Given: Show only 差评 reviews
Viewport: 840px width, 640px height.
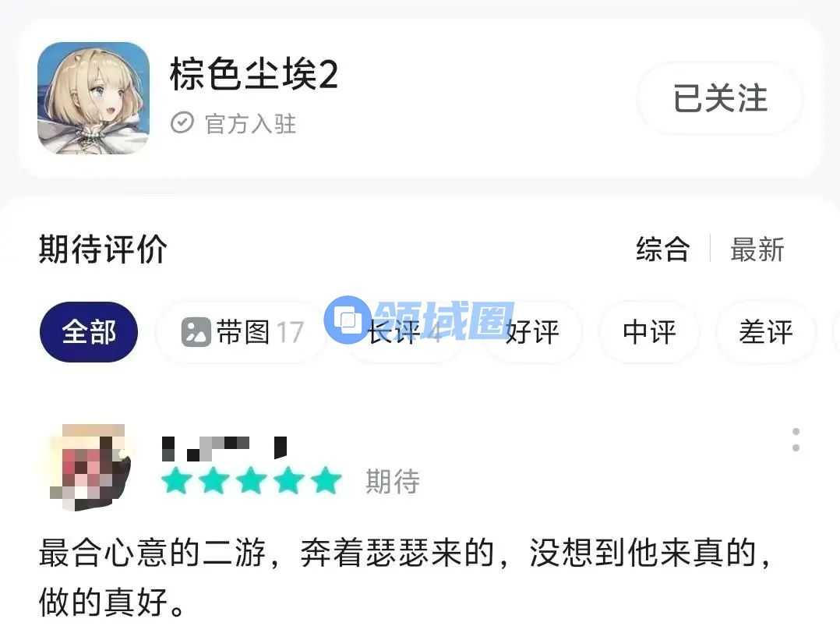Looking at the screenshot, I should (x=765, y=332).
